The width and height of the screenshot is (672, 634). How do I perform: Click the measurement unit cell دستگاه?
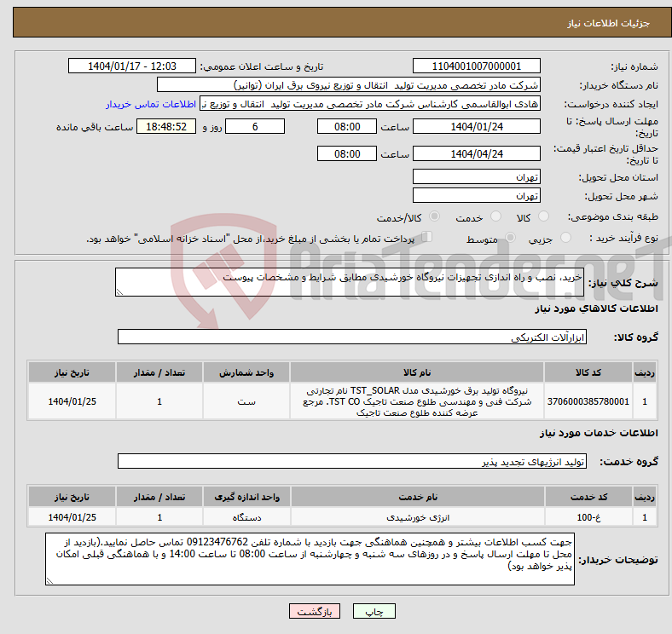click(x=246, y=517)
